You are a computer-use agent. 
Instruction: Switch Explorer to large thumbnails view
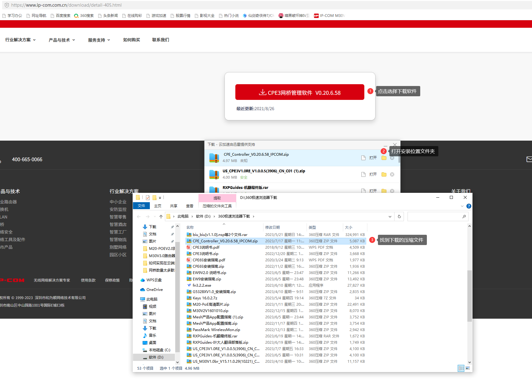[x=468, y=368]
